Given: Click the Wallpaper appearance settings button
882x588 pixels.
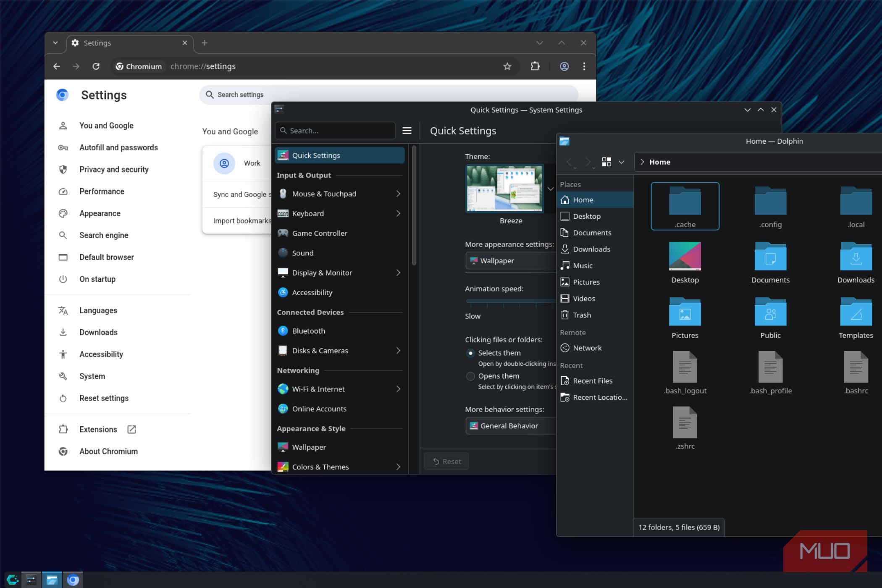Looking at the screenshot, I should (511, 261).
